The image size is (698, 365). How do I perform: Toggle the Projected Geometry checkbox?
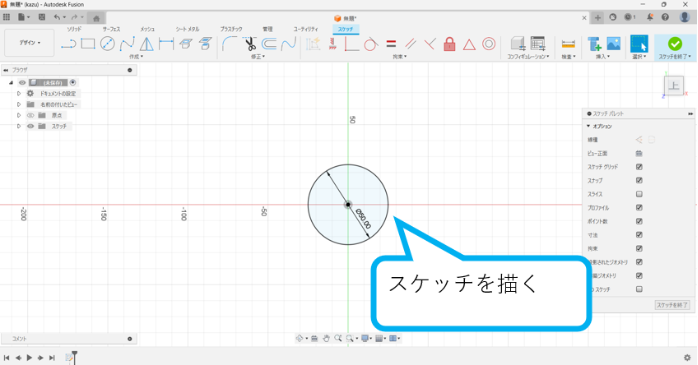coord(639,262)
